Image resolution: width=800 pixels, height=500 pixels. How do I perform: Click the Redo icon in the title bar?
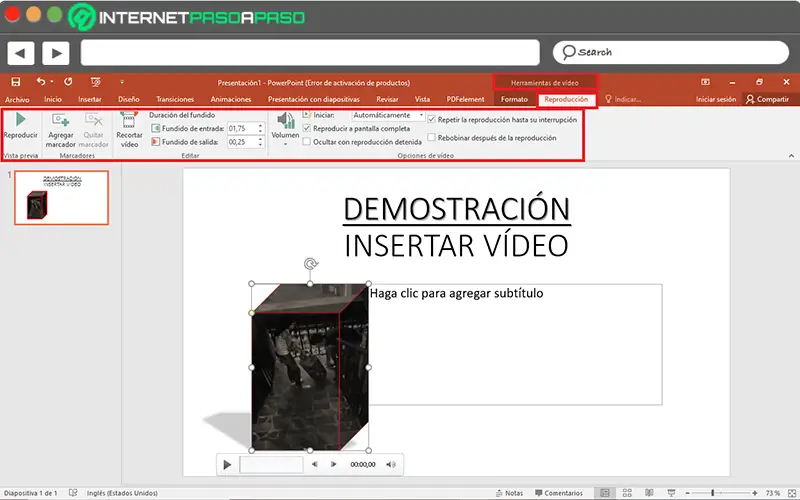(x=68, y=82)
